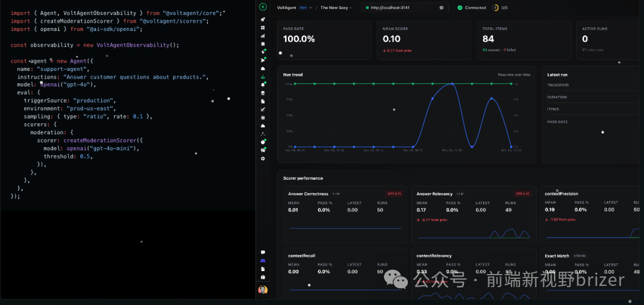Click the user avatar at sidebar bottom

(263, 290)
